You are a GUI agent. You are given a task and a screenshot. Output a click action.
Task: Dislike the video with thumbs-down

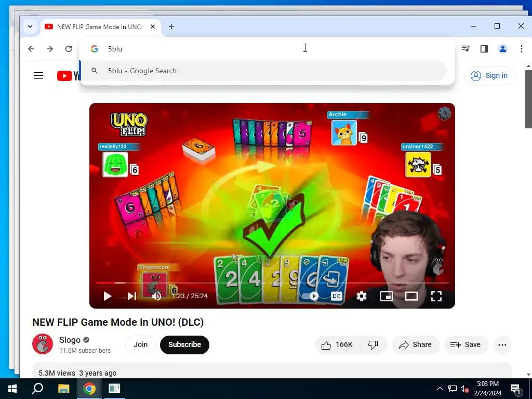pos(373,345)
